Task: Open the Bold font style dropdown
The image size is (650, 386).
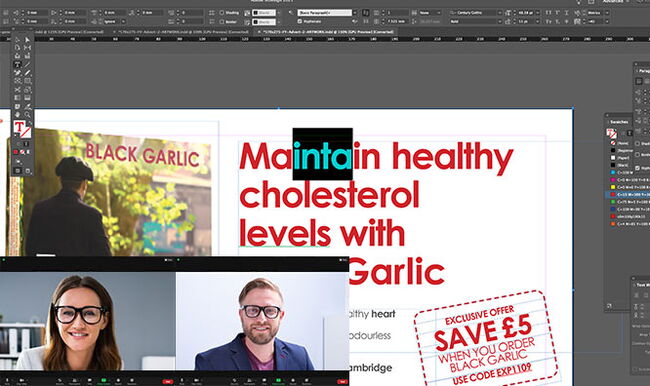Action: click(x=500, y=21)
